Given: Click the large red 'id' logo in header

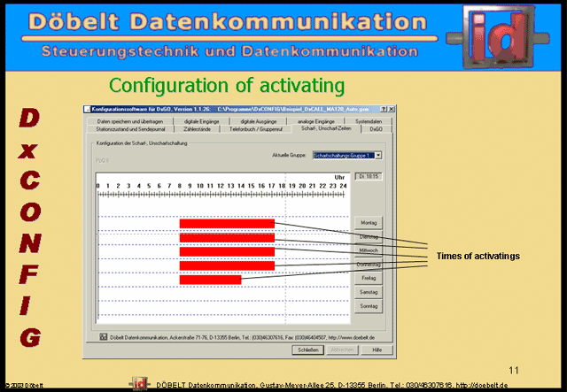Looking at the screenshot, I should [498, 36].
